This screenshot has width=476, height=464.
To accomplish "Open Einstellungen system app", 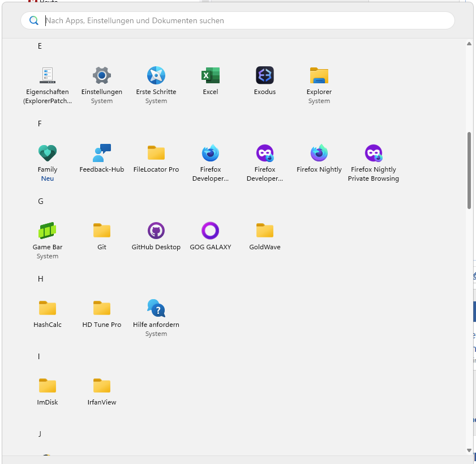I will click(102, 85).
